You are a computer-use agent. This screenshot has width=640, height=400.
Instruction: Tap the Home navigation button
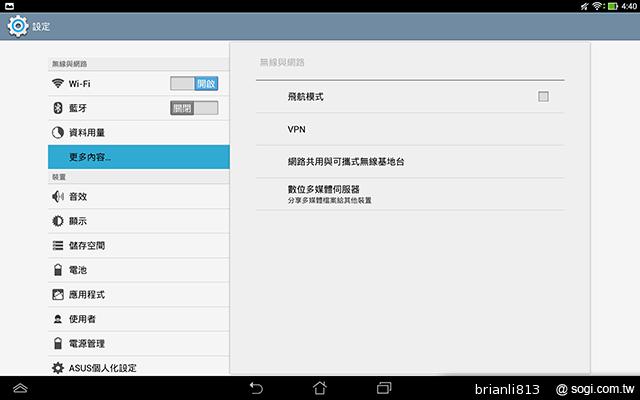pyautogui.click(x=320, y=388)
